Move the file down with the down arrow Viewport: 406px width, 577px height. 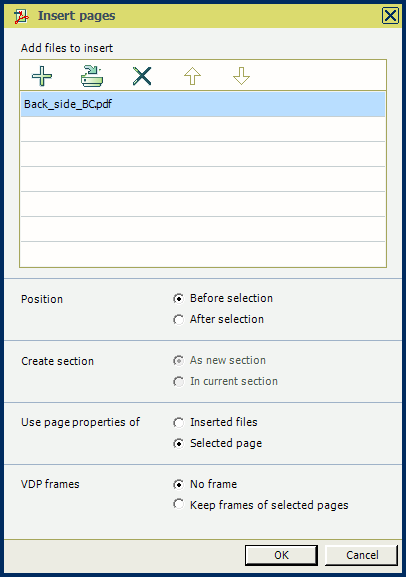tap(241, 76)
